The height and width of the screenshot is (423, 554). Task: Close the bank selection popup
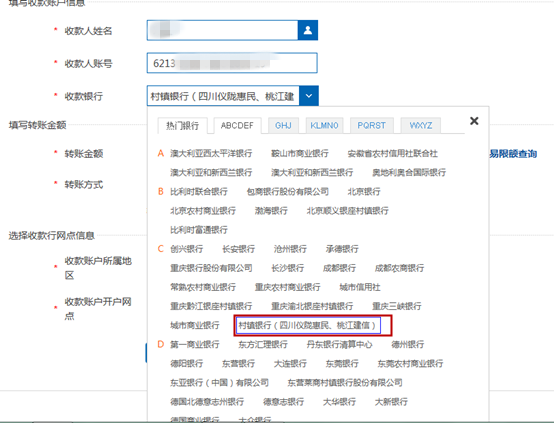pos(474,121)
